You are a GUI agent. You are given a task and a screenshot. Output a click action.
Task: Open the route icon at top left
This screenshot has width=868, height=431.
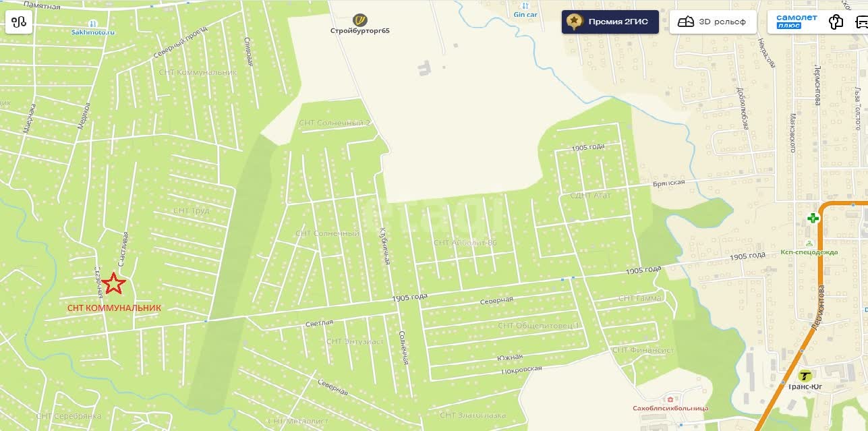19,22
